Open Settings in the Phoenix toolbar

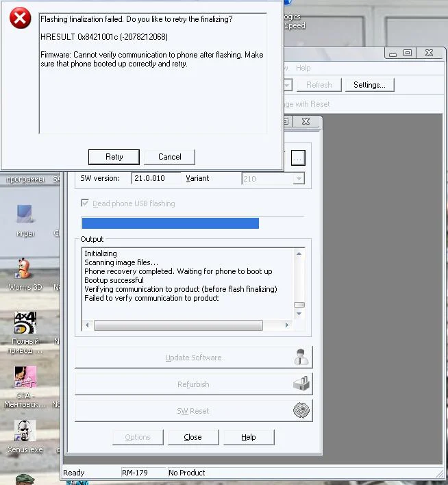(369, 85)
